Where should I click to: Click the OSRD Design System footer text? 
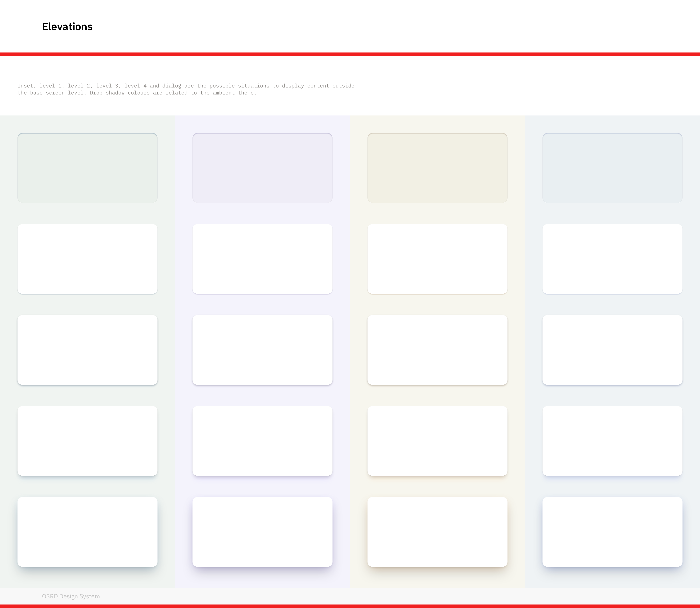pyautogui.click(x=71, y=596)
